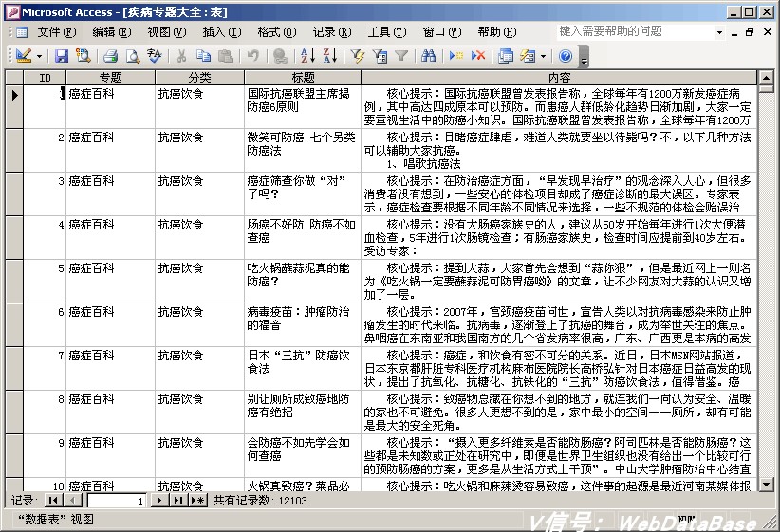Go to last record navigation button

point(178,500)
